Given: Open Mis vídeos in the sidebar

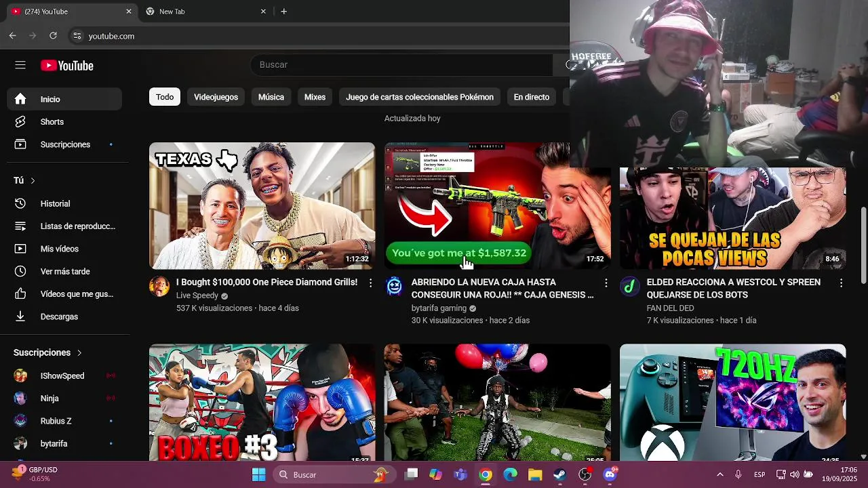Looking at the screenshot, I should click(x=65, y=249).
